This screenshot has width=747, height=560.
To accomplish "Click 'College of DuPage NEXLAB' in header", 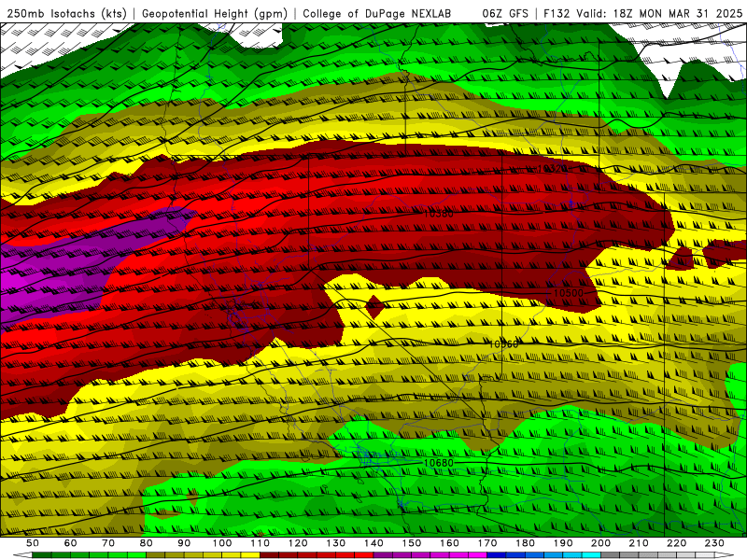I will (x=377, y=13).
